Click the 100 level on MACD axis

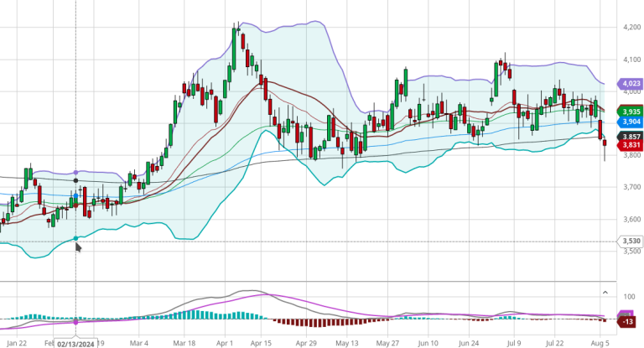[x=628, y=297]
